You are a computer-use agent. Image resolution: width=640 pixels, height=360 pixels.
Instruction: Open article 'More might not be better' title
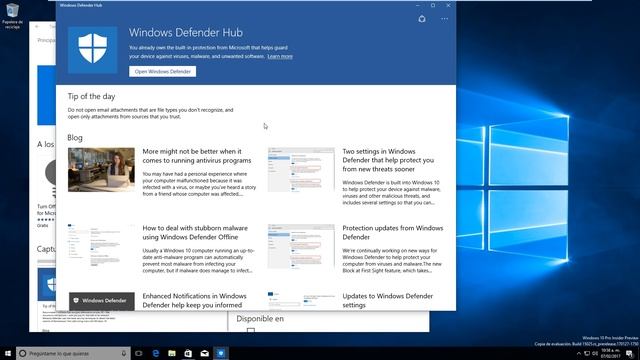[x=197, y=156]
